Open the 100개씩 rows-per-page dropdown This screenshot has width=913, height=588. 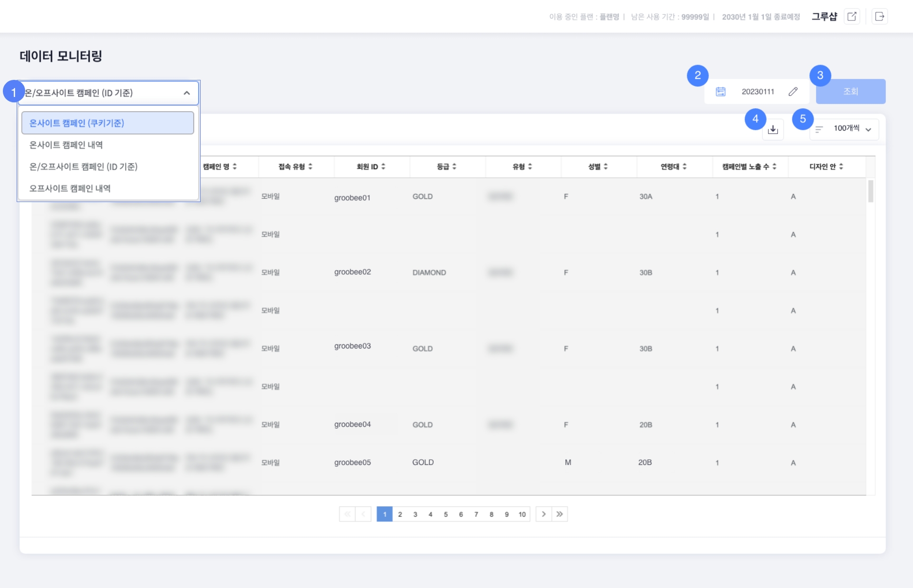pyautogui.click(x=846, y=129)
